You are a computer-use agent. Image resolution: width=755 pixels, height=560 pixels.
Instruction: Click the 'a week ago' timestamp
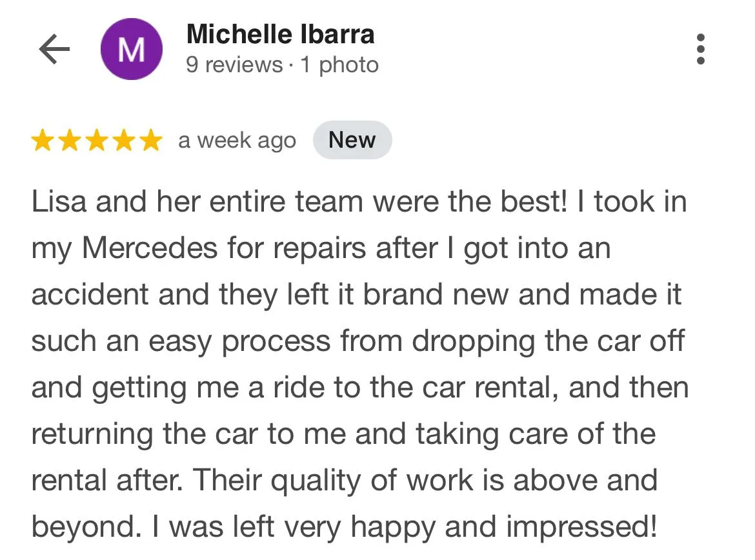[237, 141]
